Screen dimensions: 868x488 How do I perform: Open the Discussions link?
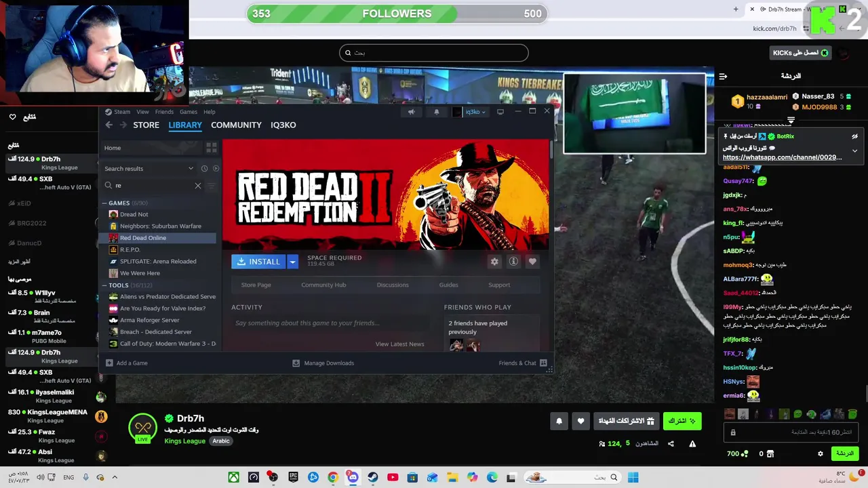click(x=393, y=285)
